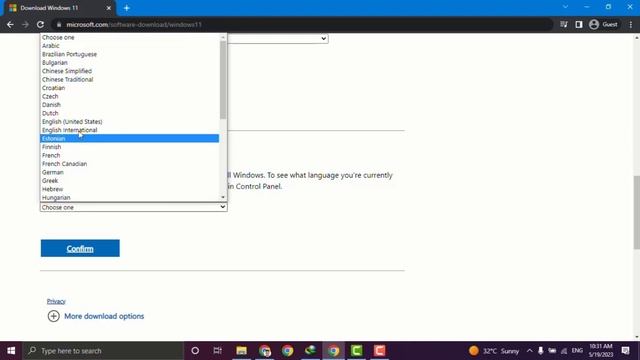The width and height of the screenshot is (640, 360).
Task: Collapse the product language combo box
Action: tap(133, 207)
